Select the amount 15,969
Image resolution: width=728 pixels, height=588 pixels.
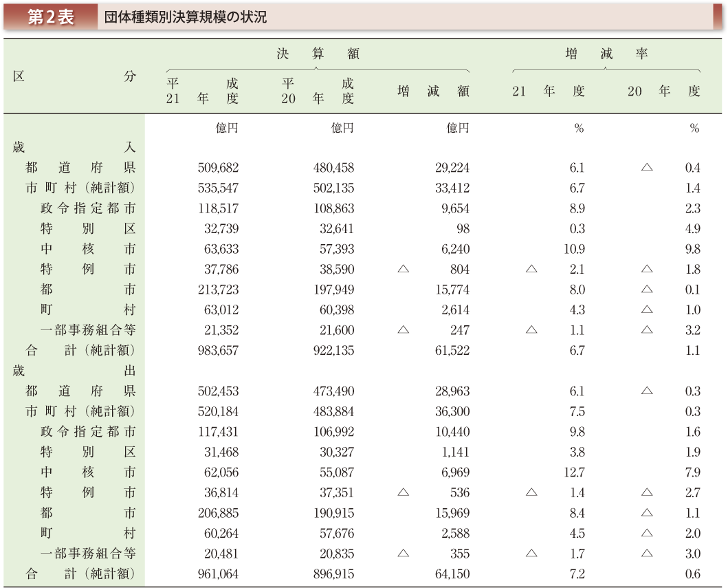click(452, 513)
